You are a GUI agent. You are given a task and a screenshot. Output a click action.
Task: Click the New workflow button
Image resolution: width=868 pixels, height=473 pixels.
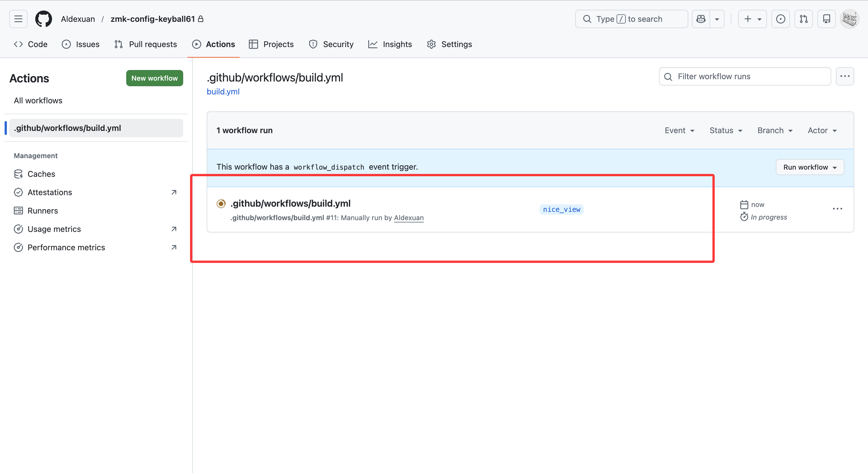pos(154,78)
